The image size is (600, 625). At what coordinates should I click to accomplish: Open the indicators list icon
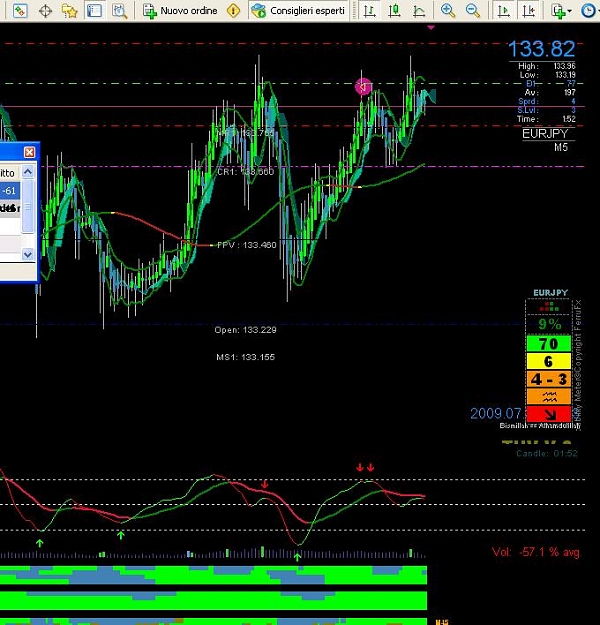tap(558, 11)
